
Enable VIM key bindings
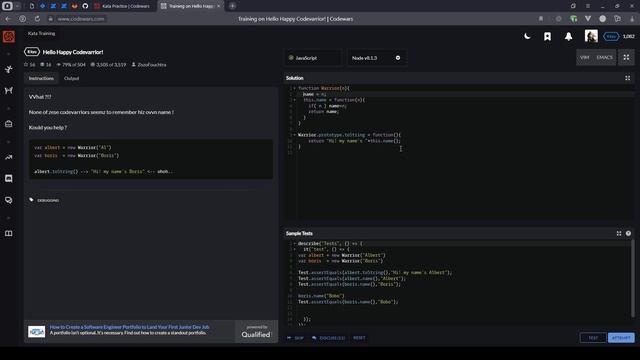584,58
